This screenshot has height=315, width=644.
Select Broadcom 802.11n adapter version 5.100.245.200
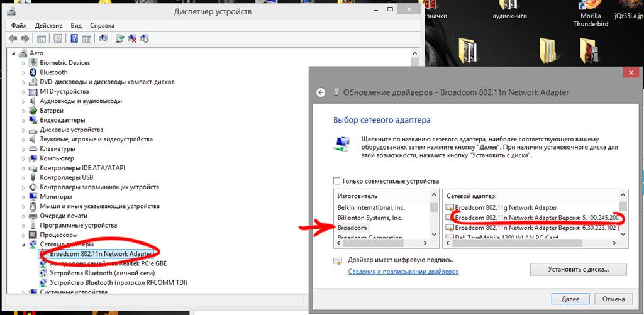tap(536, 218)
